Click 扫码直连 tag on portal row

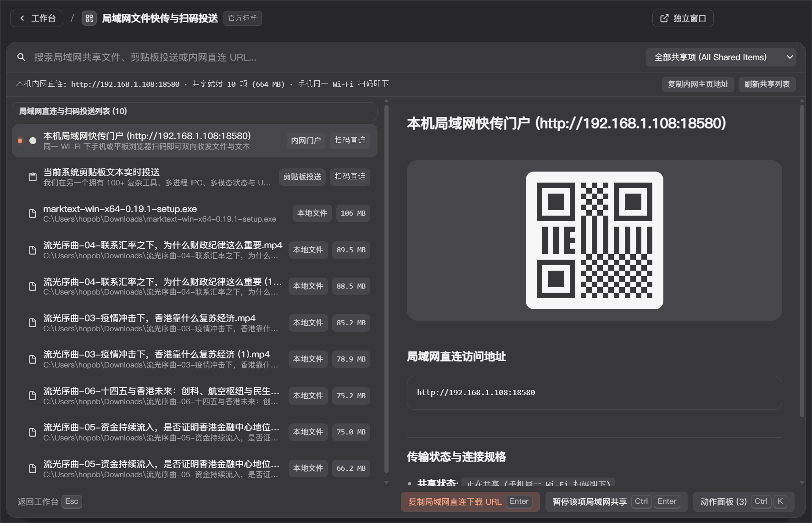[x=350, y=140]
